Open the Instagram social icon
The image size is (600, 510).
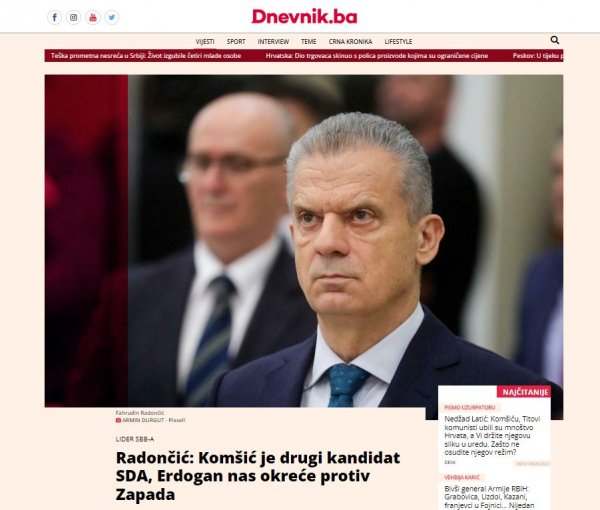[73, 17]
